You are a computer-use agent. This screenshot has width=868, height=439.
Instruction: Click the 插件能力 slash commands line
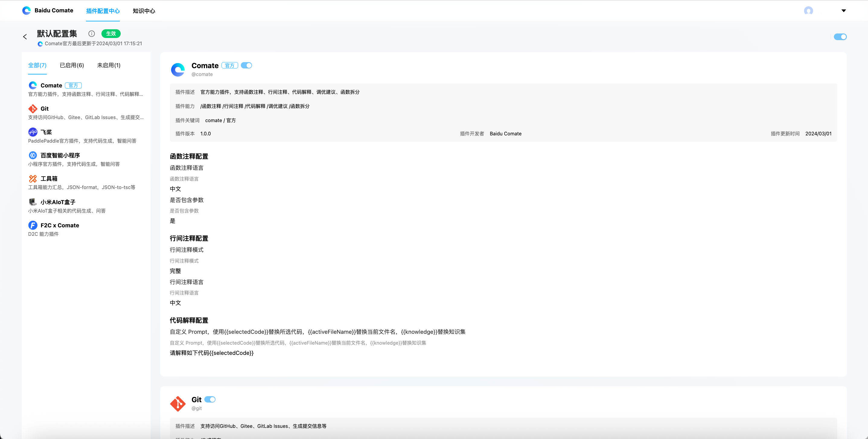point(255,106)
